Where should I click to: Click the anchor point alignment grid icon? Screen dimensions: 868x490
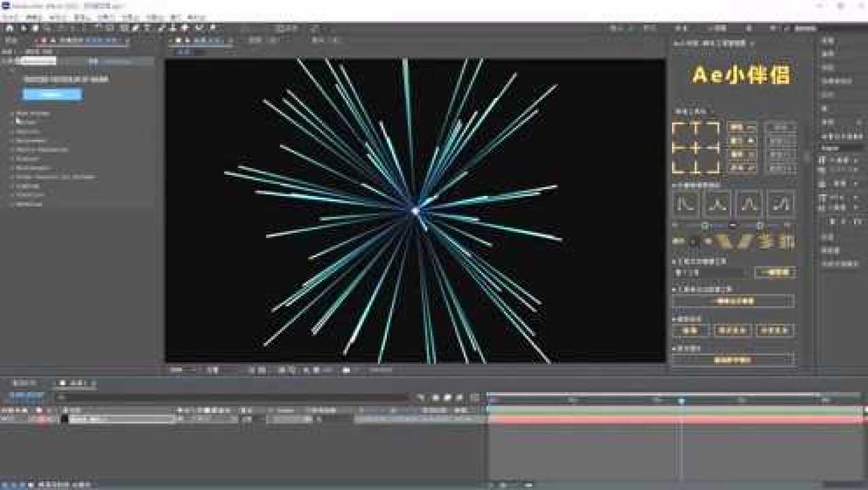click(x=695, y=148)
